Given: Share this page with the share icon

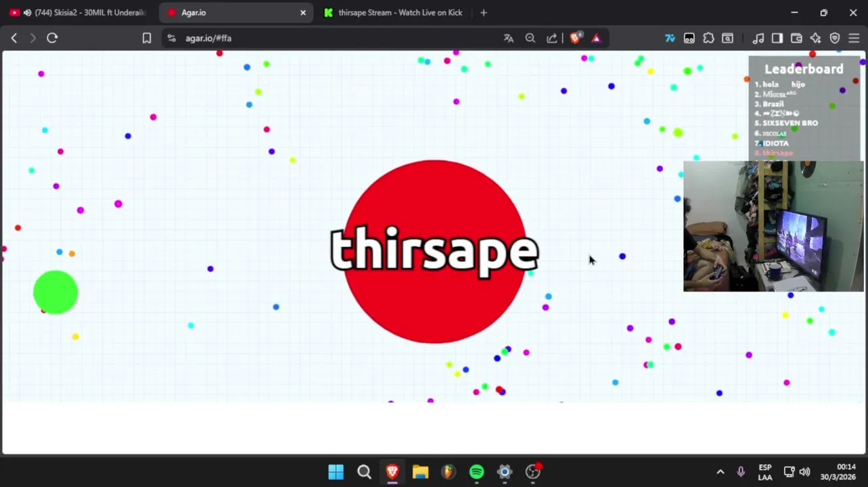Looking at the screenshot, I should click(552, 39).
